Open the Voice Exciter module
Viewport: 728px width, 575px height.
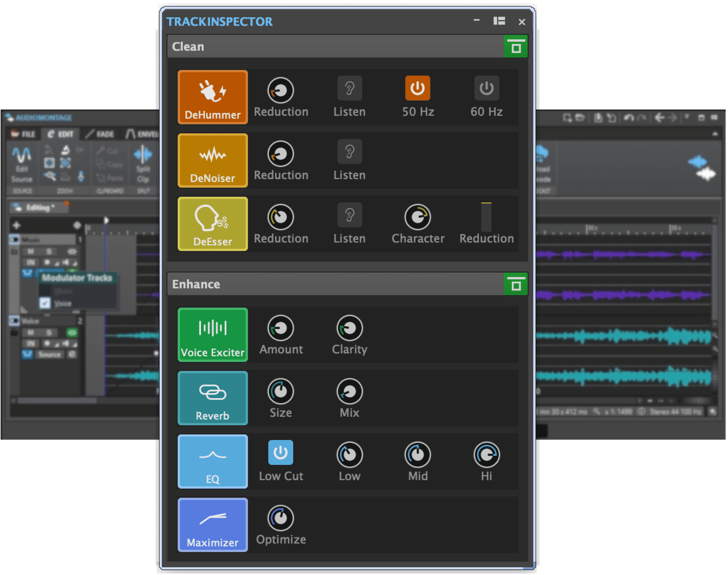[213, 335]
